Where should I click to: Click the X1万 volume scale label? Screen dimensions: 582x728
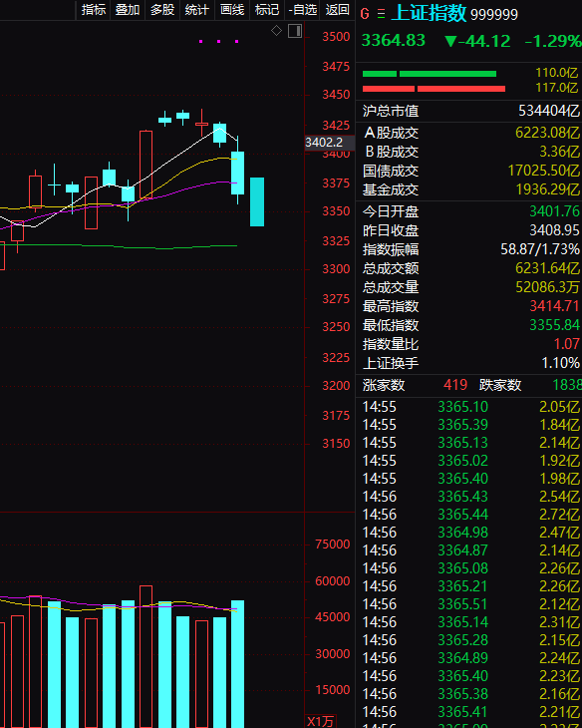click(320, 721)
